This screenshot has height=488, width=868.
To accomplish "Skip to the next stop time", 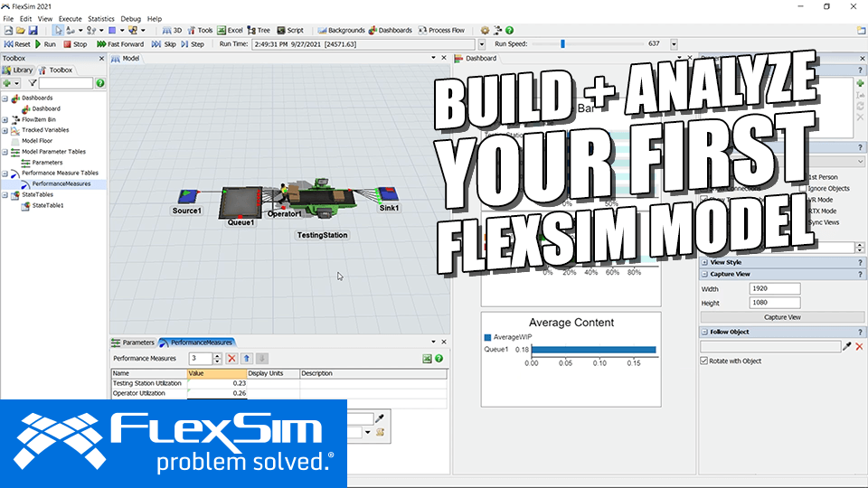I will coord(164,44).
